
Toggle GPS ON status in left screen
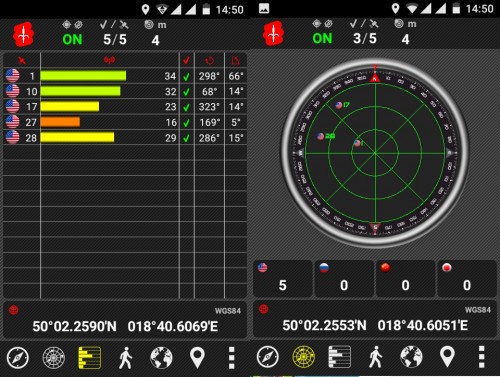72,40
